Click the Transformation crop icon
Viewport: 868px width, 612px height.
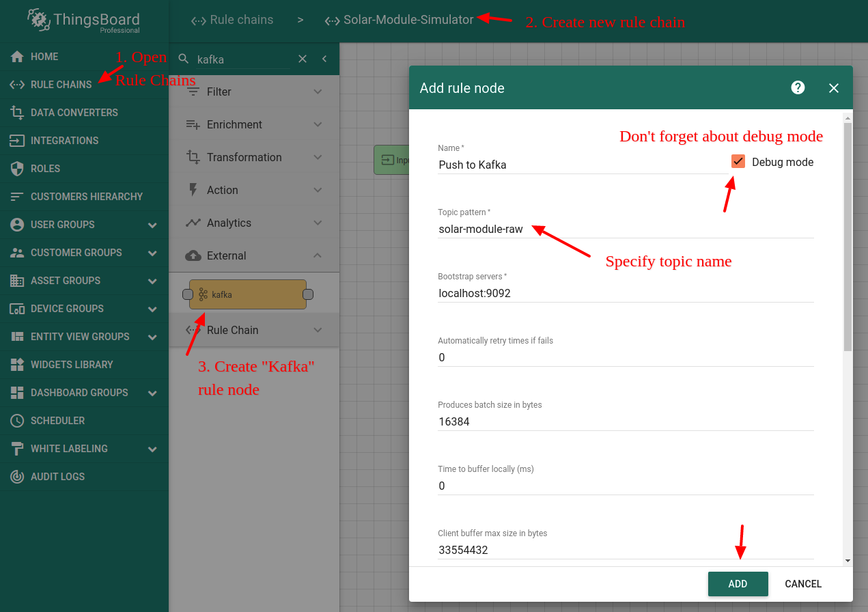(x=193, y=157)
